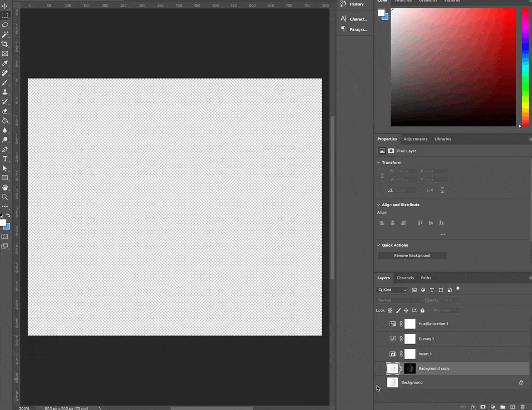Click the Remove Background button
Viewport: 532px width, 410px height.
pos(412,255)
